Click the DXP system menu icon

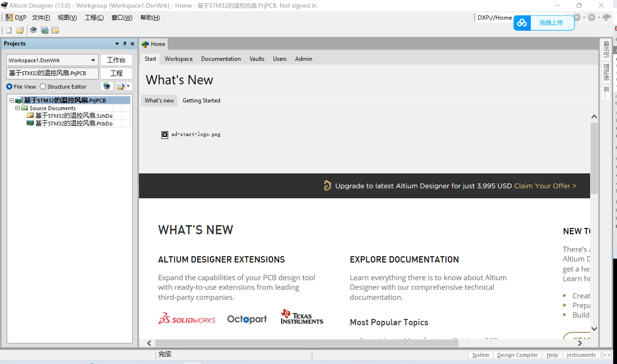pos(9,17)
